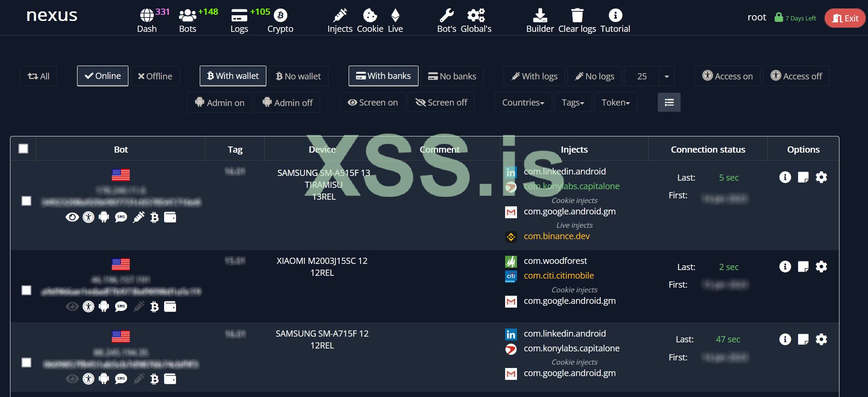Click the com.citi.citimobile inject entry
This screenshot has height=397, width=868.
click(x=559, y=276)
